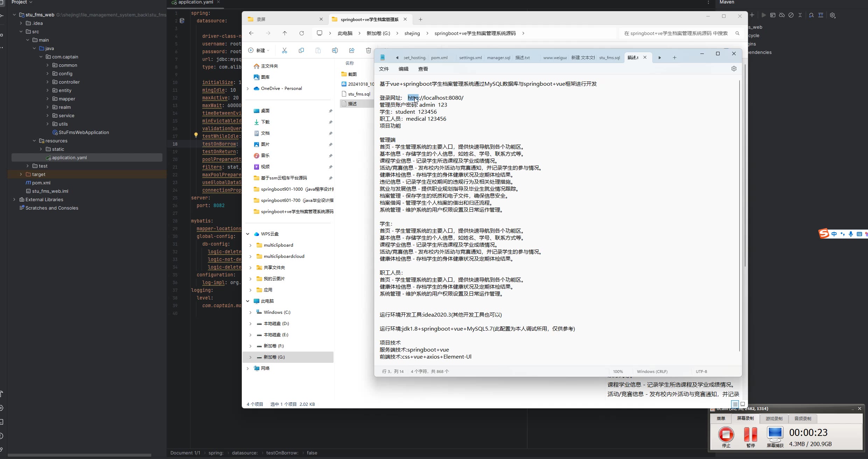Switch File Explorer to large icons layout
868x459 pixels.
(743, 404)
